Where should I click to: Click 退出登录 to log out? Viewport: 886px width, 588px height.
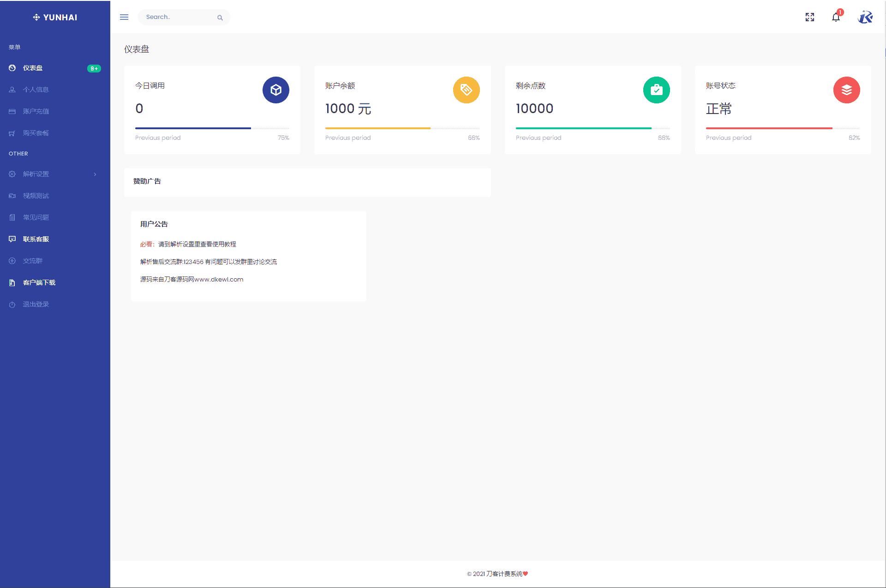point(36,304)
